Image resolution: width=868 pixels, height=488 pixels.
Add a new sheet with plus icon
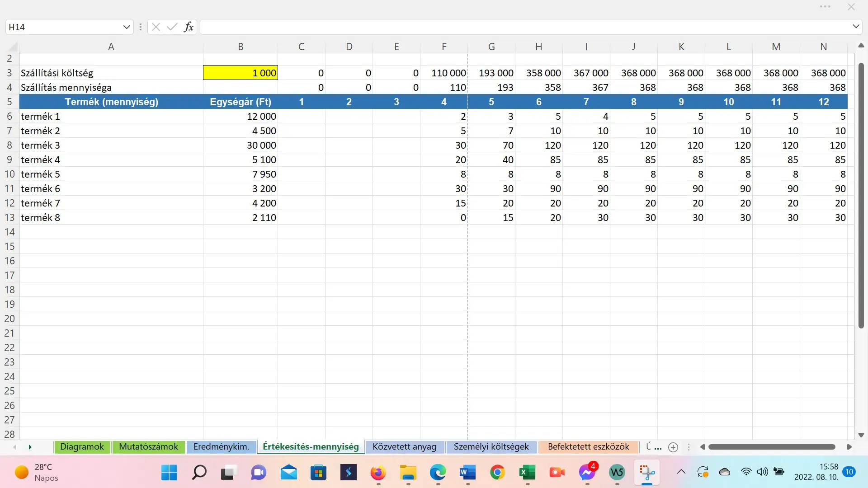click(673, 447)
